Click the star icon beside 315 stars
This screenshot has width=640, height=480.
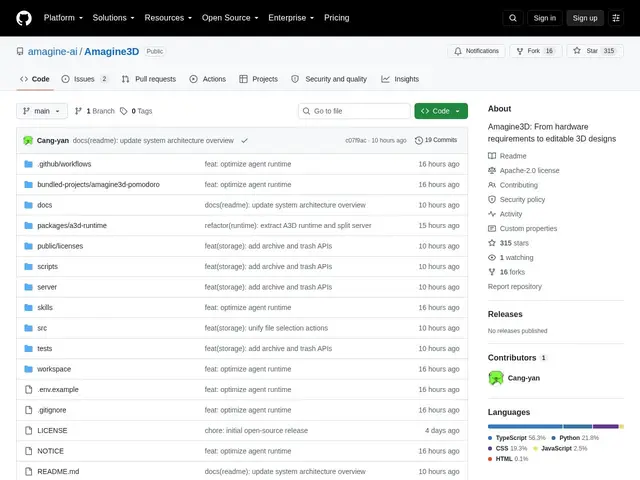492,243
